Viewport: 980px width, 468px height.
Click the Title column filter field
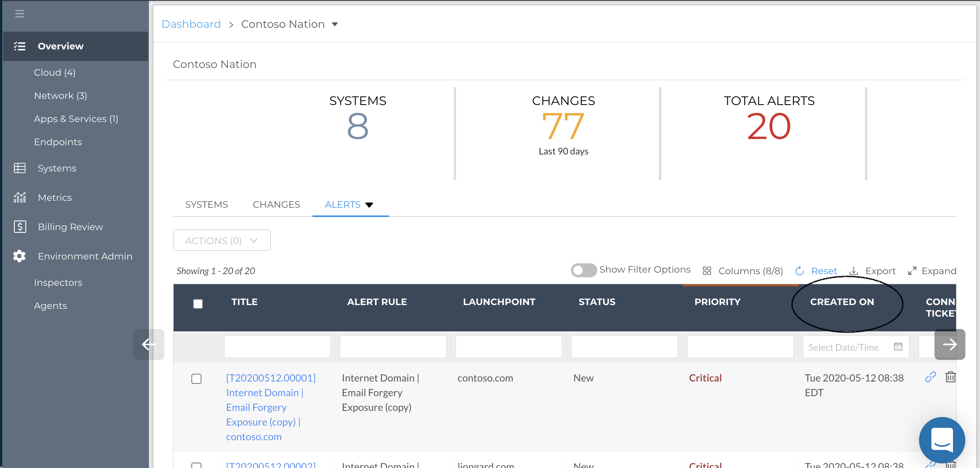[277, 347]
